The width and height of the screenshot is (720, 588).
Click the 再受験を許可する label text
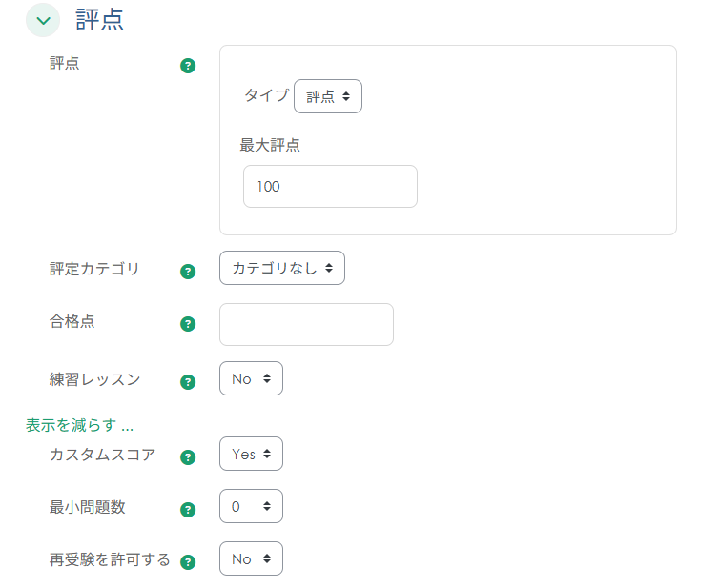[x=110, y=559]
